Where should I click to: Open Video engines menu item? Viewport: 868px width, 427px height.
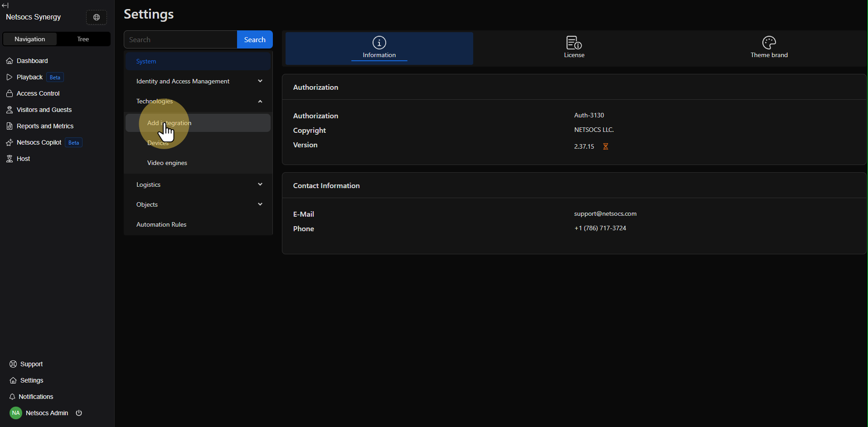[x=167, y=163]
